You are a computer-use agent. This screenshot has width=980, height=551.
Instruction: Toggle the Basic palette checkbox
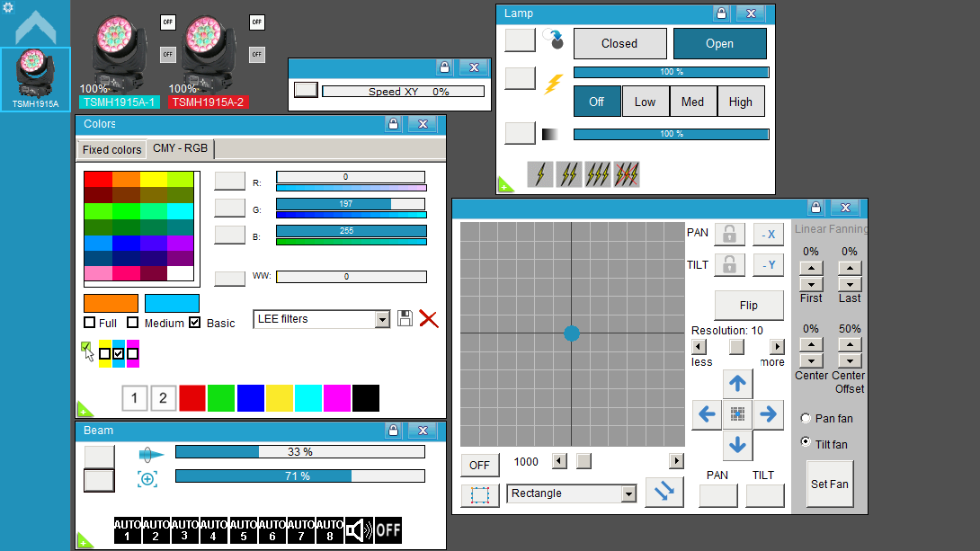point(195,323)
